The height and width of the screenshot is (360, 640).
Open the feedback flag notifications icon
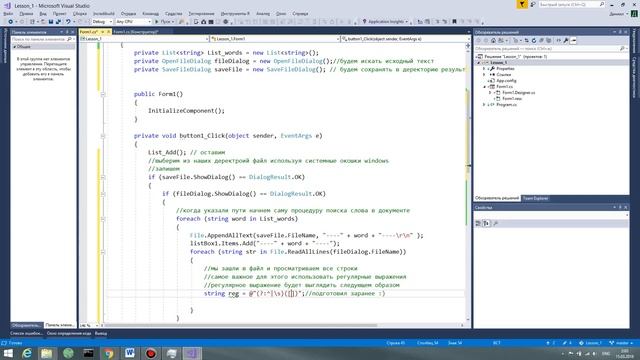click(x=522, y=4)
